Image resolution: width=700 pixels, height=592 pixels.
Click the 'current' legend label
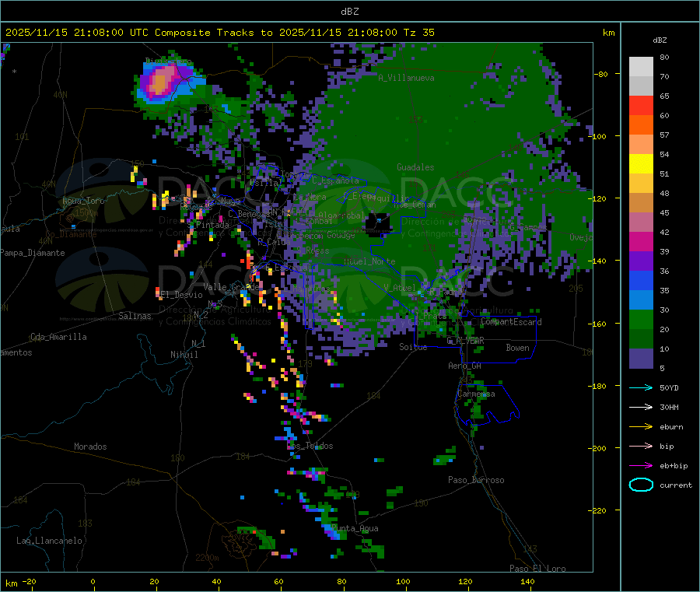[676, 485]
